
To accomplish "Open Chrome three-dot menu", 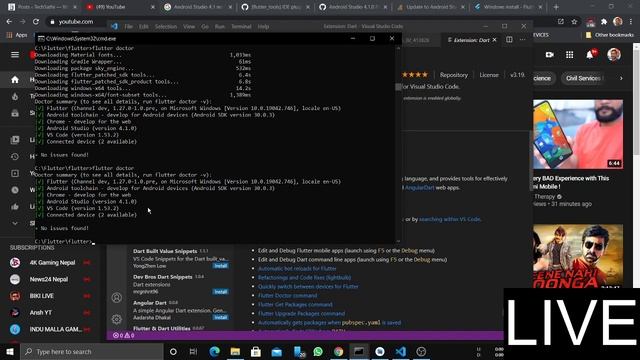I will [x=631, y=22].
